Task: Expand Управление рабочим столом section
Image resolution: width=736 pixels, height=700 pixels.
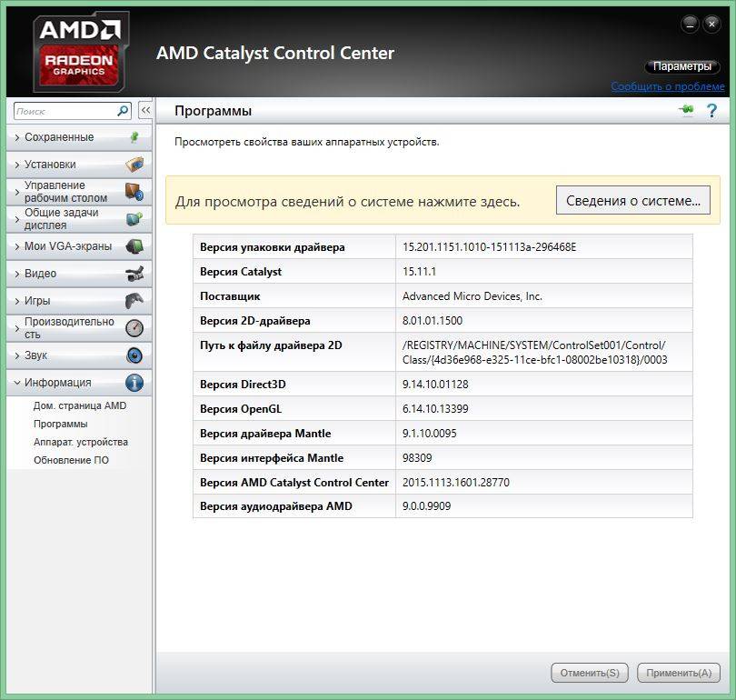Action: 79,192
